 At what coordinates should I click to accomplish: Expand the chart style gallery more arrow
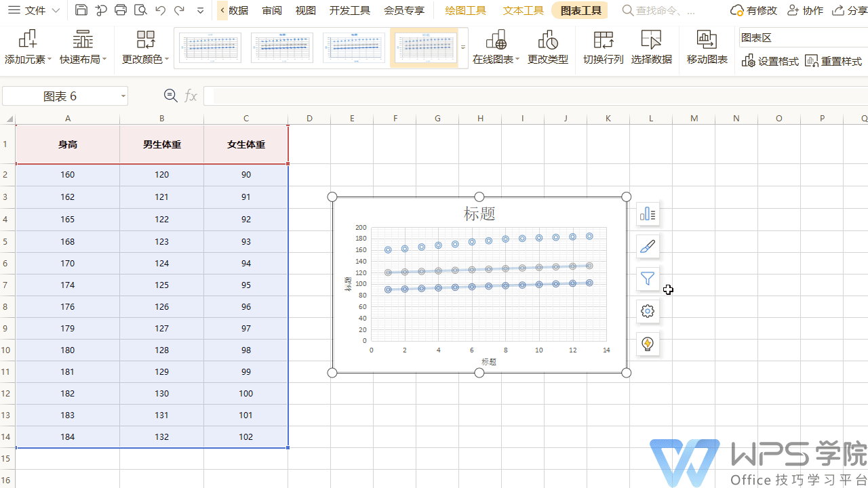(x=464, y=47)
